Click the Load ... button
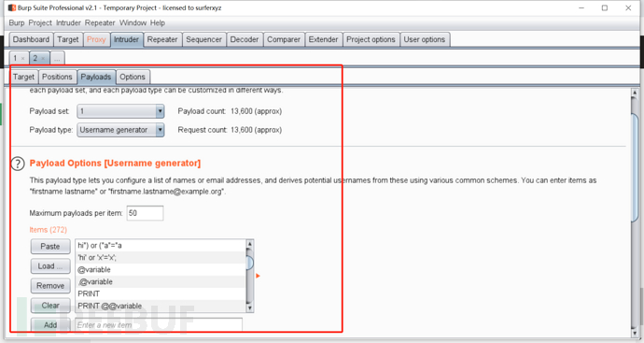644x343 pixels. (x=50, y=266)
